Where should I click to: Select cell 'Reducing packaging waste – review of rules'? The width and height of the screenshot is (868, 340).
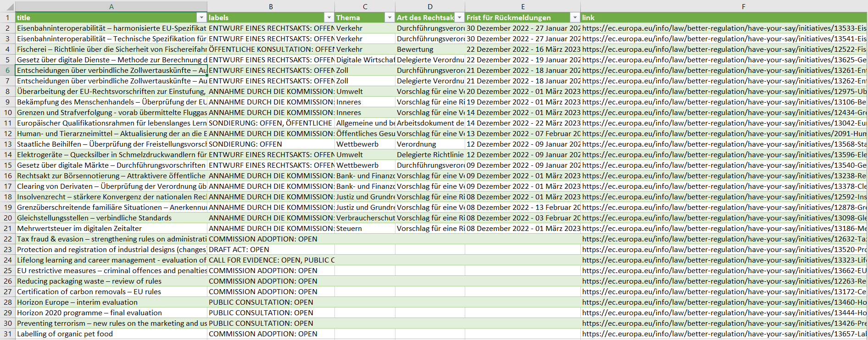(111, 281)
